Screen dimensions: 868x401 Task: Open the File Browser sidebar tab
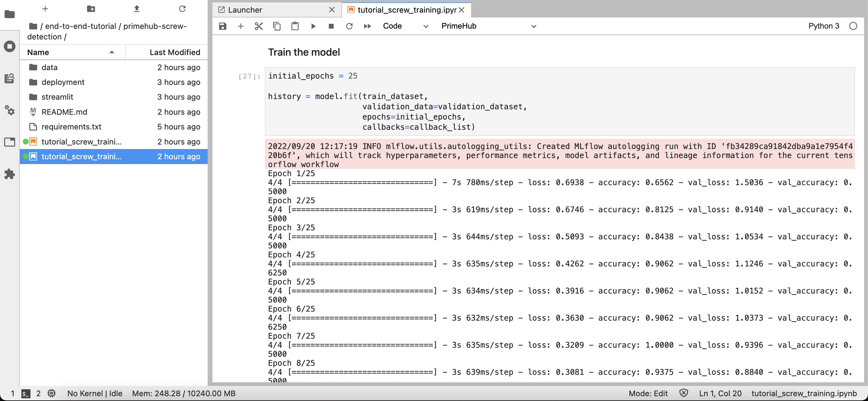(9, 14)
